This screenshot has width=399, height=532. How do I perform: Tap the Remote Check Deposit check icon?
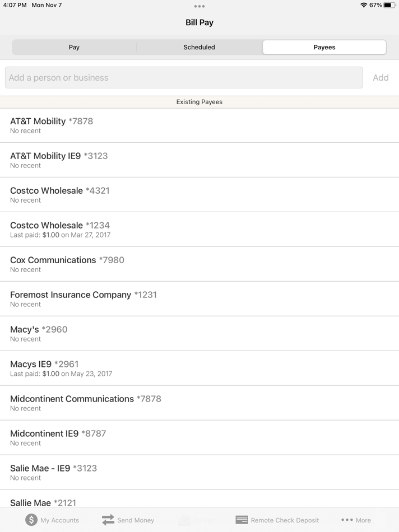(x=242, y=520)
